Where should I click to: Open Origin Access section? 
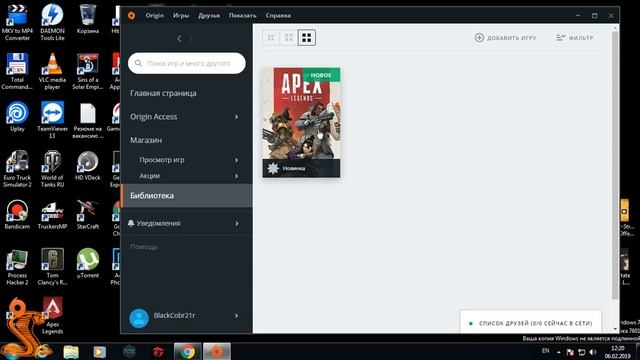pyautogui.click(x=153, y=117)
